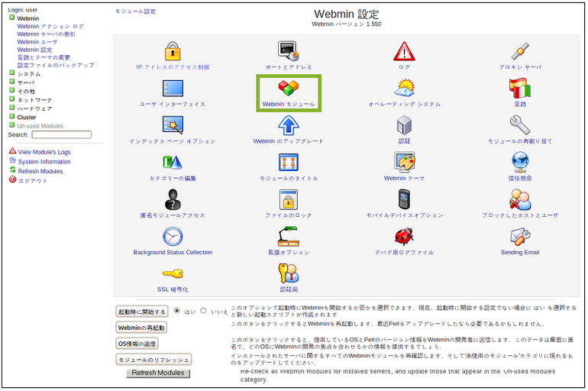
Task: Open the ポートとアドレス terminal icon
Action: click(x=288, y=51)
